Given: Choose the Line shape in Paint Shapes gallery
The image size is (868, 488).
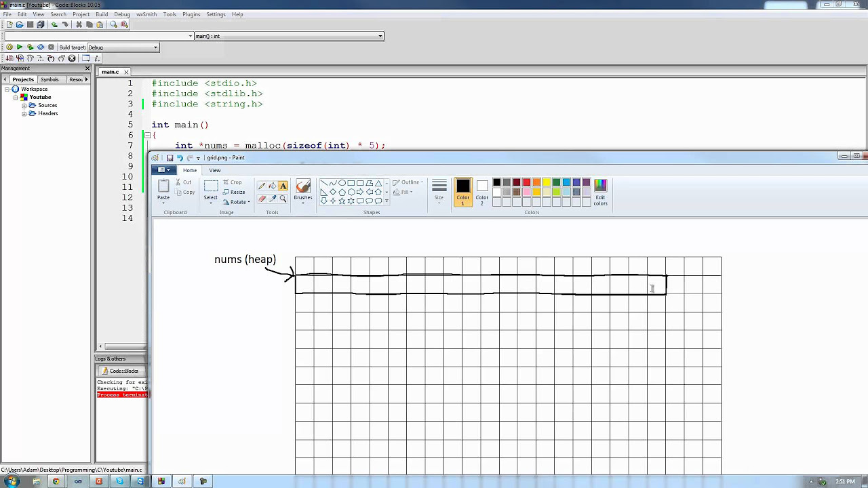Looking at the screenshot, I should click(x=324, y=183).
